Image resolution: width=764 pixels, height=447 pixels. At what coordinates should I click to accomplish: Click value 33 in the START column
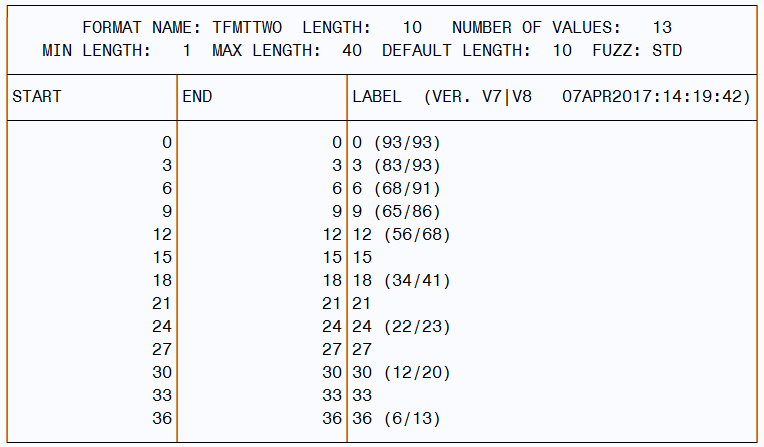pos(163,396)
